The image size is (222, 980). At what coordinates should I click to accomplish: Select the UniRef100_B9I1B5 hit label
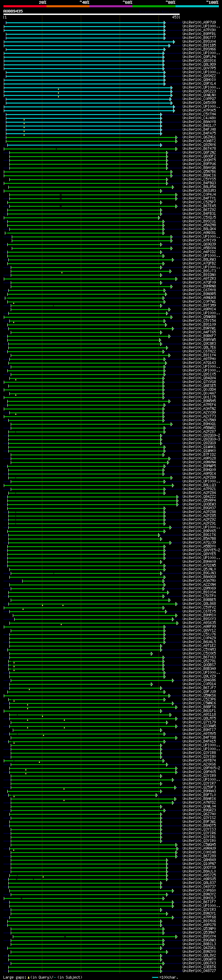[199, 45]
